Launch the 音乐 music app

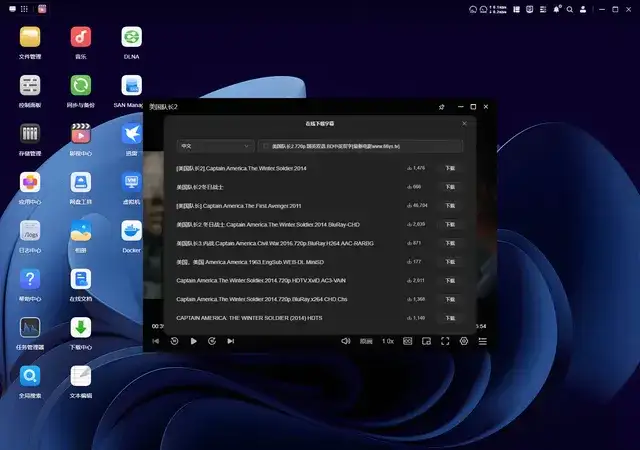pyautogui.click(x=80, y=37)
